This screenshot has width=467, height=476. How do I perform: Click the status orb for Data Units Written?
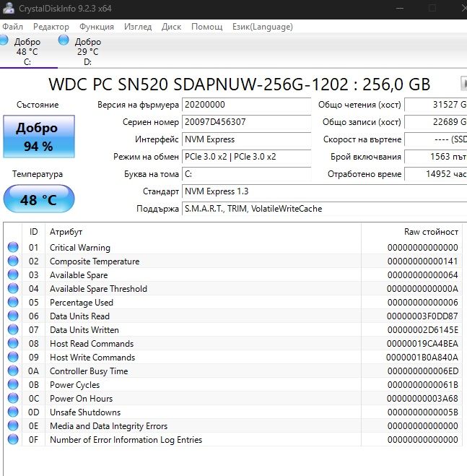click(13, 329)
